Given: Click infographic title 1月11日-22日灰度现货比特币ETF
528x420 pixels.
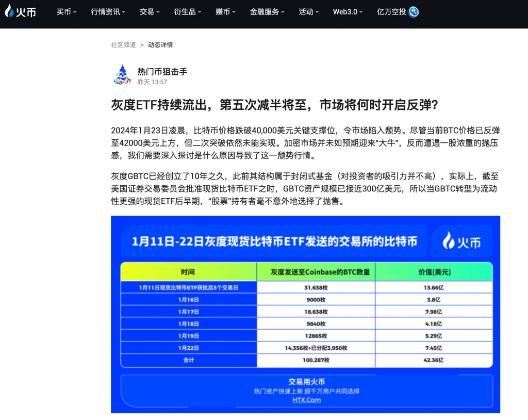Looking at the screenshot, I should pyautogui.click(x=274, y=241).
